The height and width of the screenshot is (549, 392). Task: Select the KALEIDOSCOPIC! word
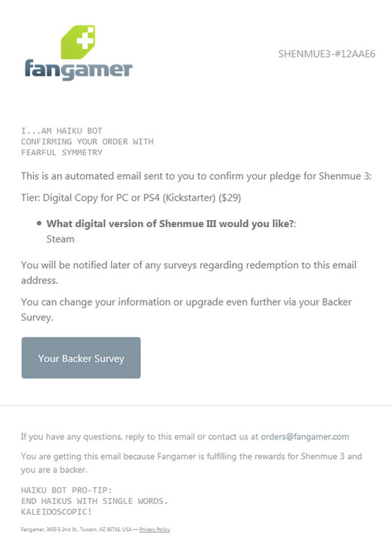[56, 512]
